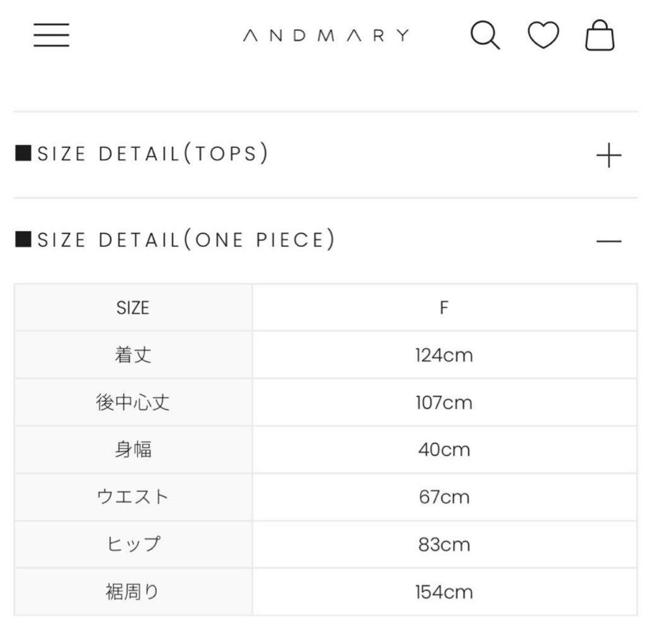Click the 67cm waist measurement
This screenshot has width=652, height=644.
point(444,497)
